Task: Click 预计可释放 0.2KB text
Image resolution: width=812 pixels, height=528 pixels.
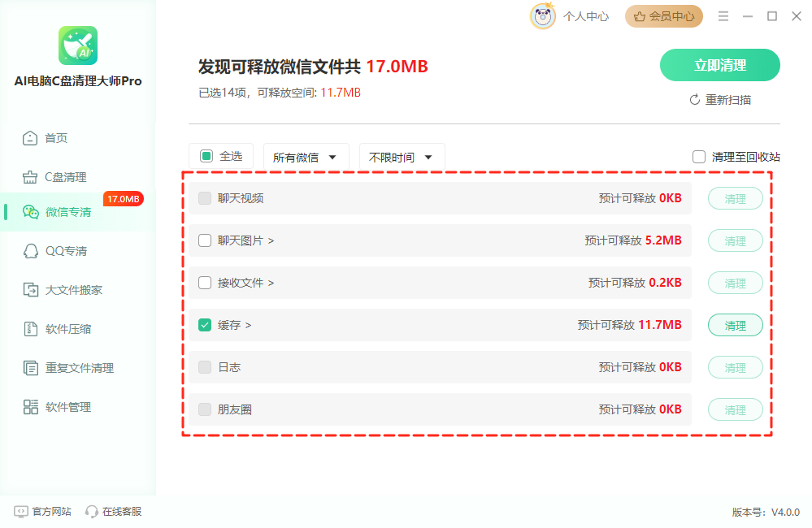Action: click(x=635, y=283)
